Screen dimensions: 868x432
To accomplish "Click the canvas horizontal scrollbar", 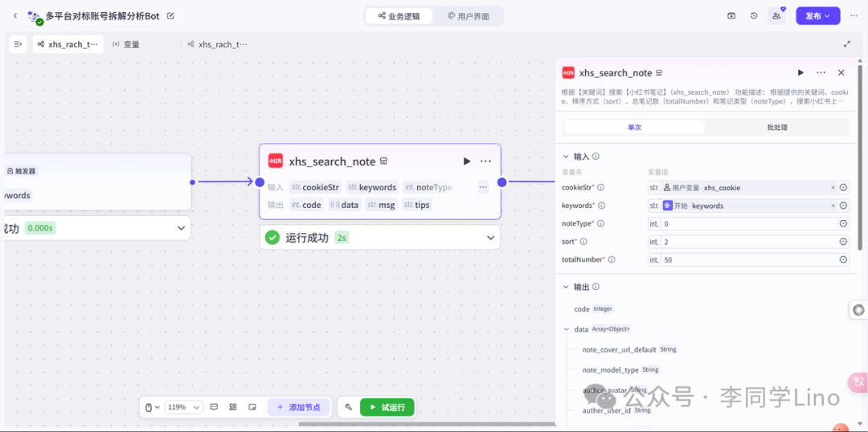I will [x=426, y=425].
